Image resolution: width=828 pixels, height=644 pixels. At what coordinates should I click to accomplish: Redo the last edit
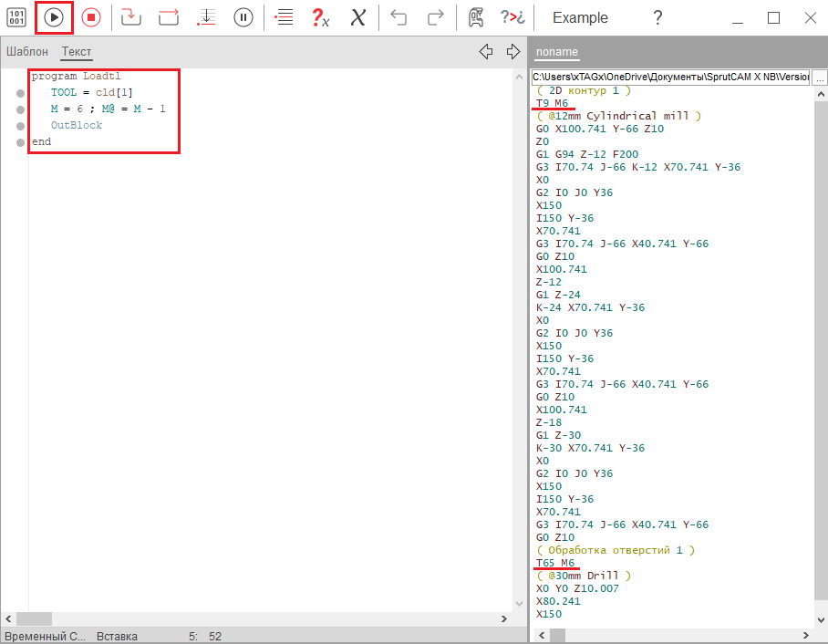click(436, 17)
